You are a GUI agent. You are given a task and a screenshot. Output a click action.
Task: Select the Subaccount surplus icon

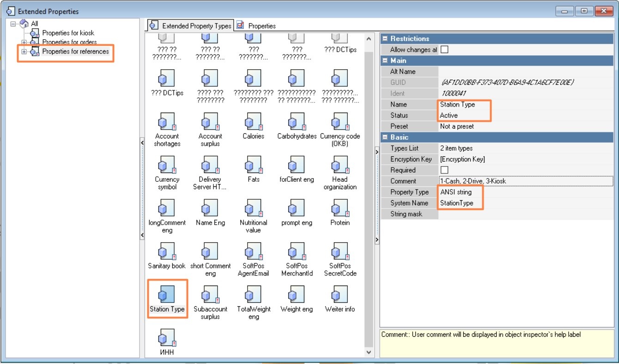[x=210, y=295]
